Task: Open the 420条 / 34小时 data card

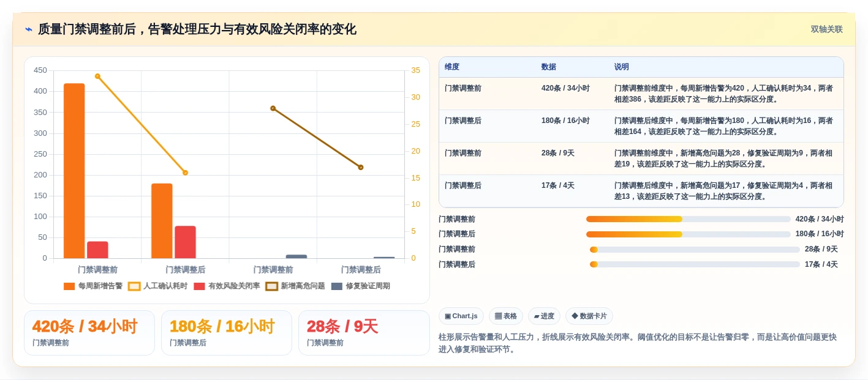Action: [89, 333]
